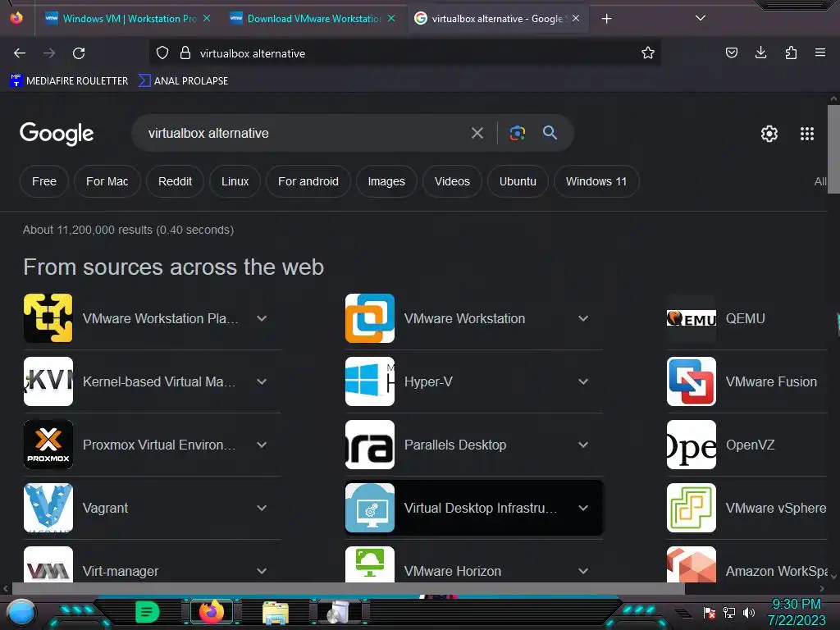Expand the VMware Horizon entry
Viewport: 840px width, 630px height.
[583, 571]
